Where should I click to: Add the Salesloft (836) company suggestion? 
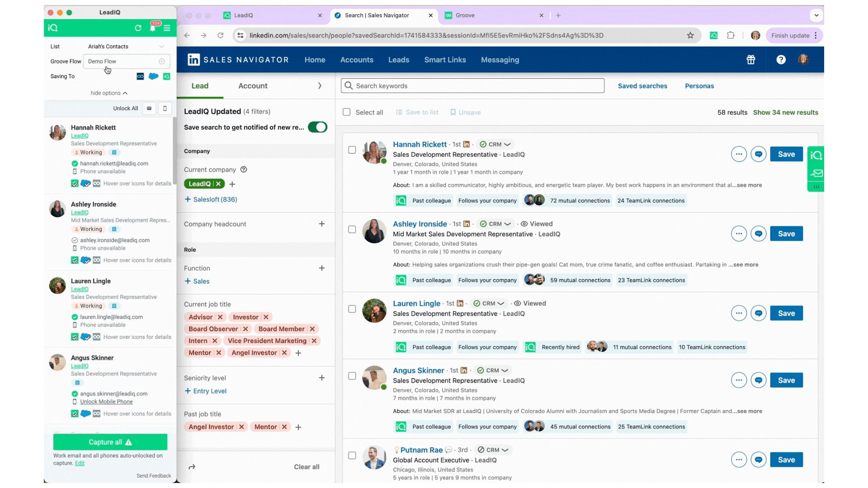[x=211, y=199]
